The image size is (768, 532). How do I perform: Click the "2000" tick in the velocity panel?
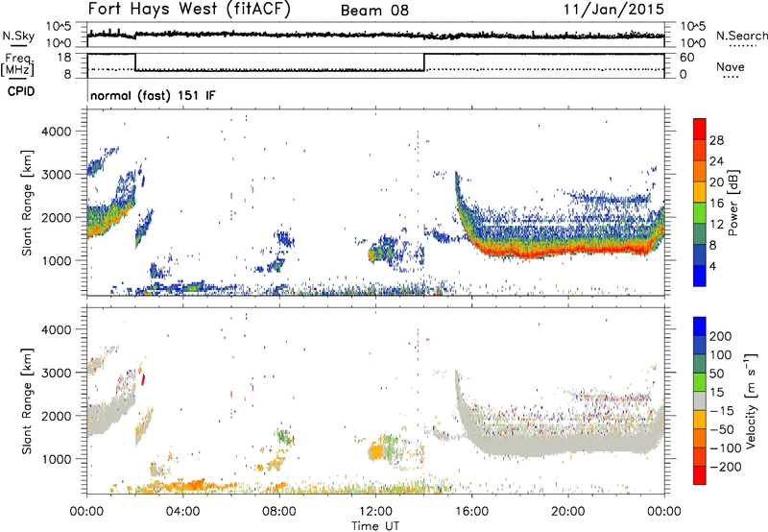coord(56,416)
